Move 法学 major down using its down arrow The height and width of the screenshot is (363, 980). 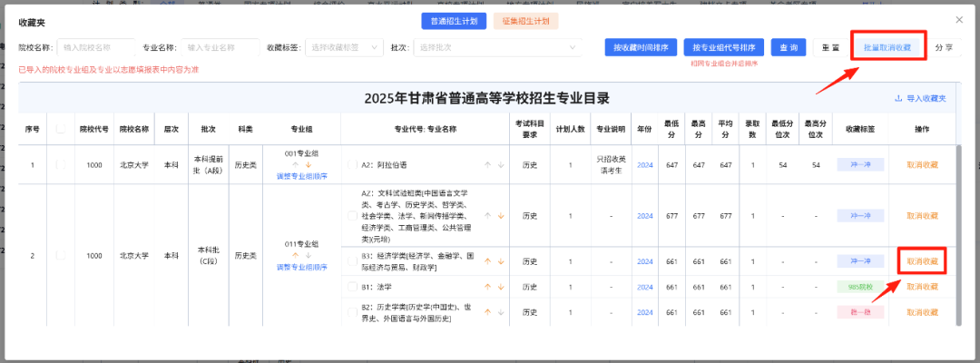[499, 287]
